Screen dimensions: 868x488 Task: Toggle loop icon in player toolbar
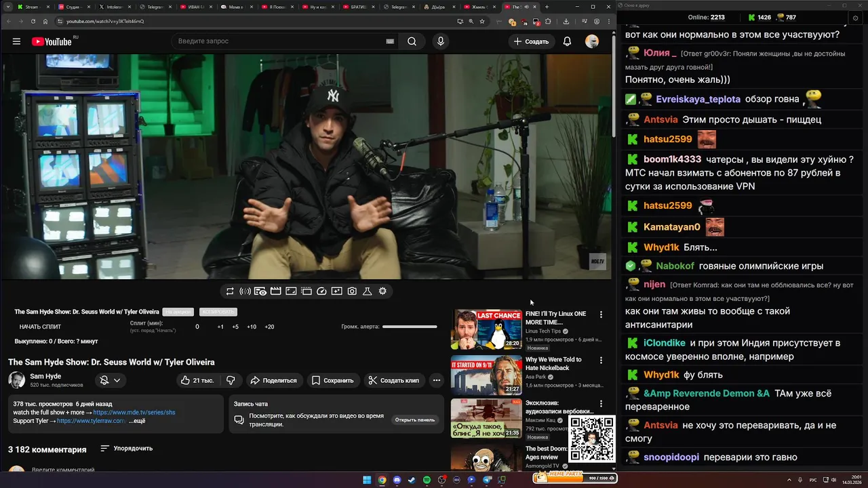pos(230,291)
